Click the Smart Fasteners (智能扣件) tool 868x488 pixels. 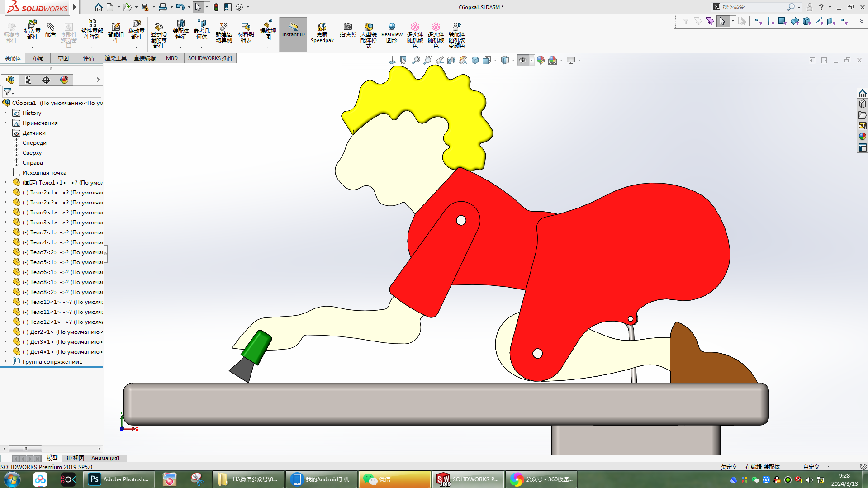pyautogui.click(x=115, y=32)
